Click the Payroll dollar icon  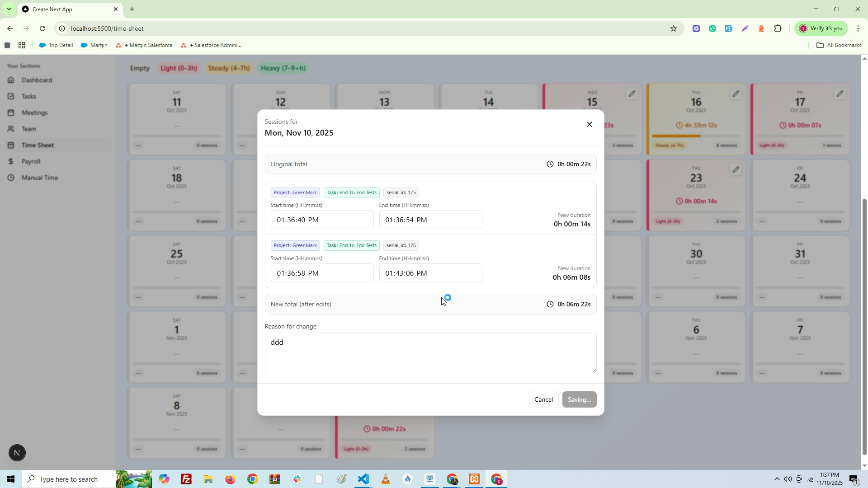(11, 161)
